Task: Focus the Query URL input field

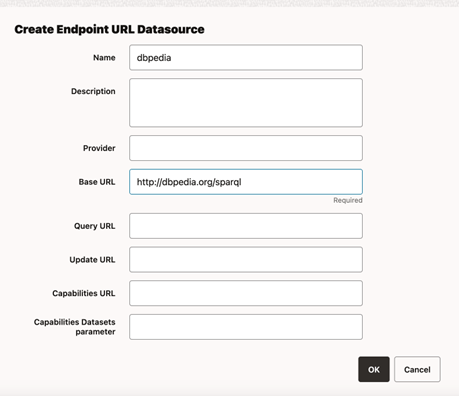Action: 246,226
